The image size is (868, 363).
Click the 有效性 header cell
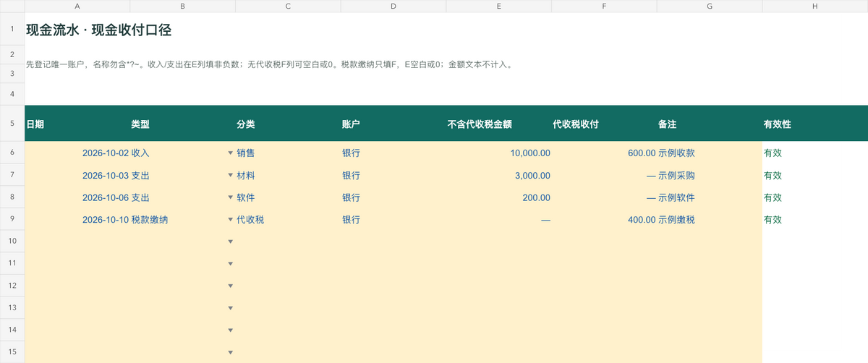[x=815, y=124]
